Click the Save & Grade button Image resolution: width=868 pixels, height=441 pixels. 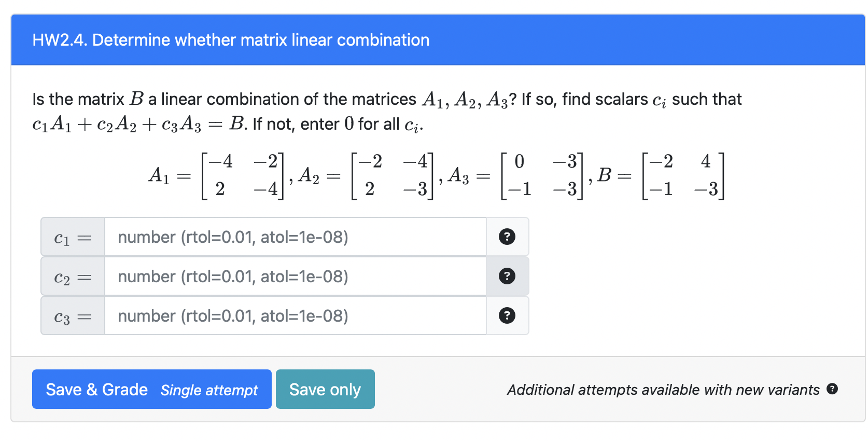(x=152, y=389)
